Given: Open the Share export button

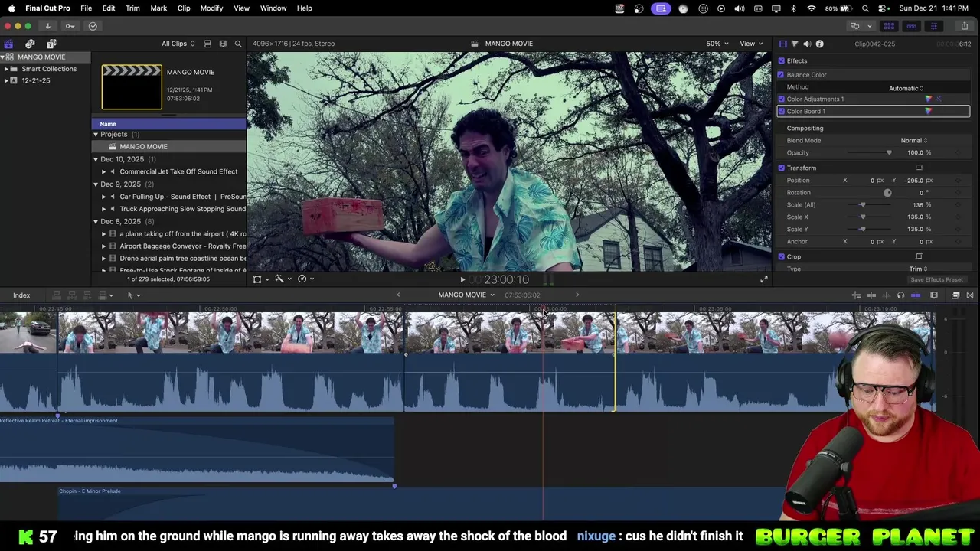Looking at the screenshot, I should tap(965, 26).
